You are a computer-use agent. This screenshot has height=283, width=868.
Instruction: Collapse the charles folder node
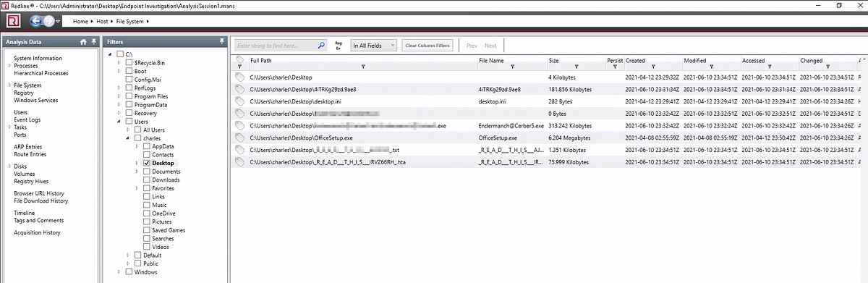[128, 138]
